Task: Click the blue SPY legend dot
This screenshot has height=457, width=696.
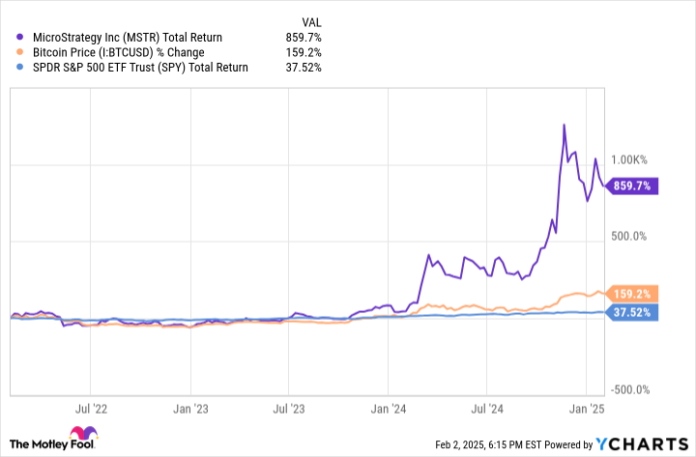Action: click(x=20, y=67)
